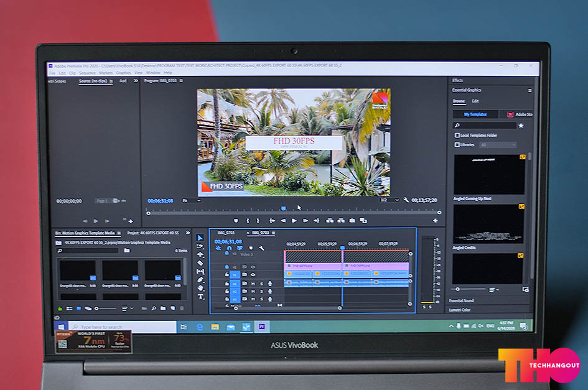The height and width of the screenshot is (390, 588).
Task: Select the Type tool
Action: coord(200,296)
